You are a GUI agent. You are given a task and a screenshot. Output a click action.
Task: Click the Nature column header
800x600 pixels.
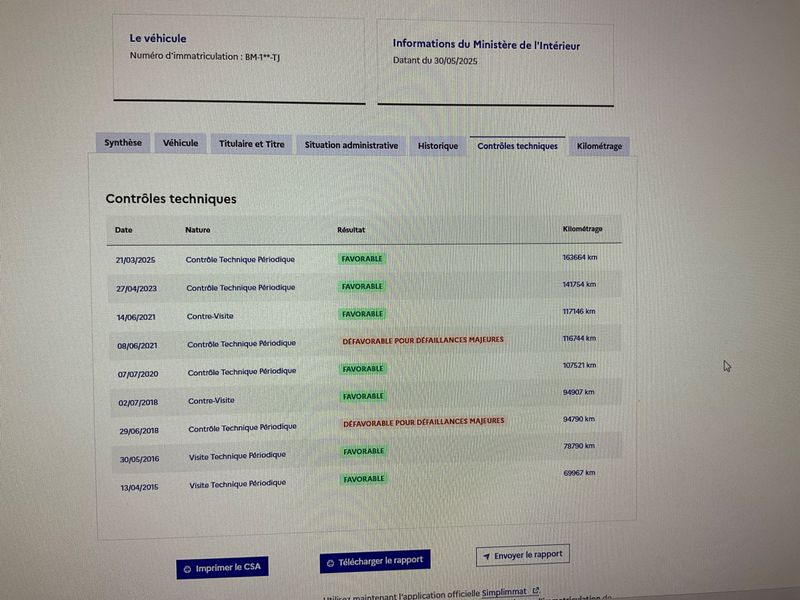197,230
